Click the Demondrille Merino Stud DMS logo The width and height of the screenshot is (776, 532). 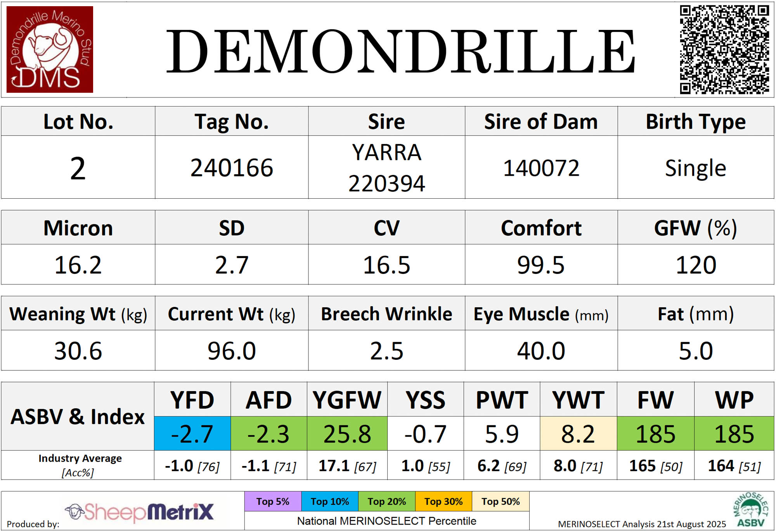coord(50,49)
